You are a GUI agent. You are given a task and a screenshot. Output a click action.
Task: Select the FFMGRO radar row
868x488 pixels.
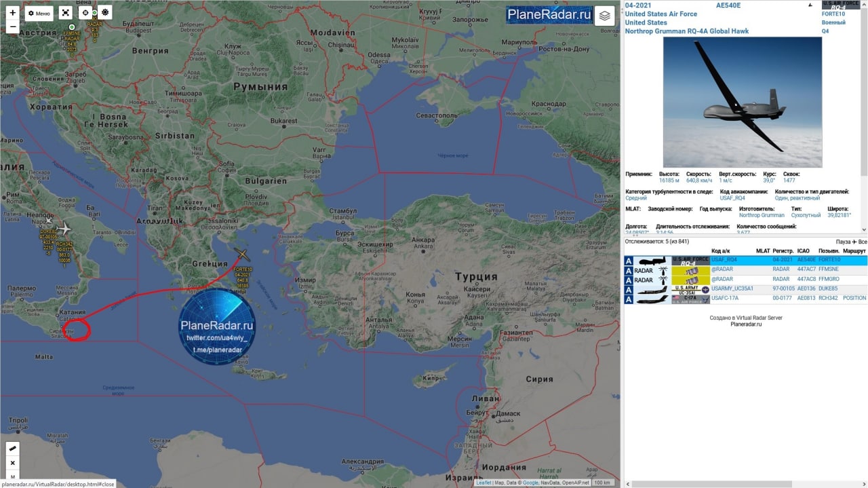pos(745,279)
